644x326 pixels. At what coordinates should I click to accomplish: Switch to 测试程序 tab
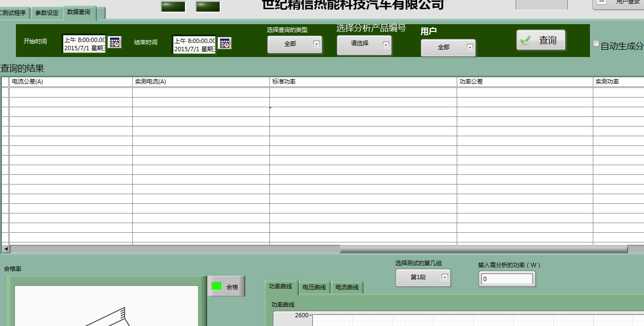(x=14, y=13)
